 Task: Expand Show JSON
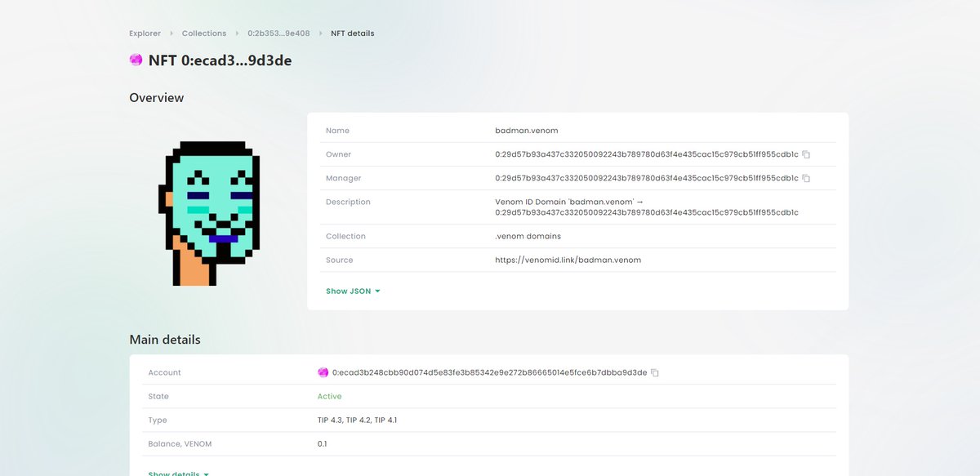click(x=353, y=291)
